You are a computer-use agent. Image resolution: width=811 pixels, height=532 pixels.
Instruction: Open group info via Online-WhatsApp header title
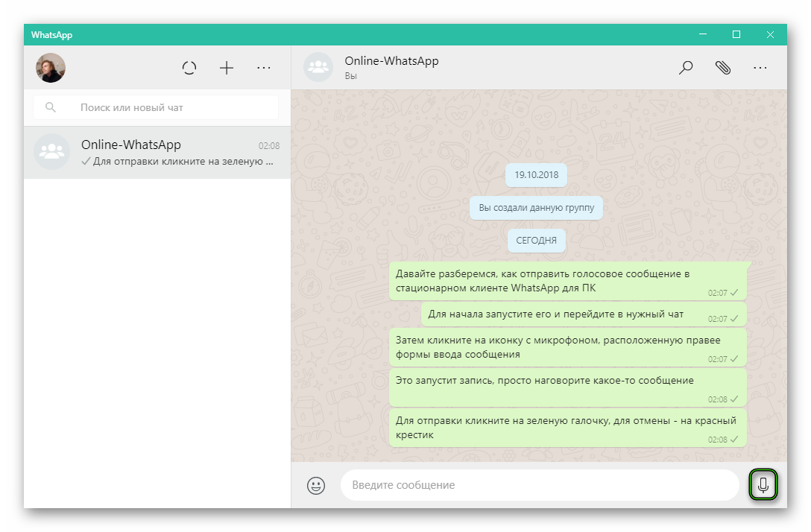391,61
